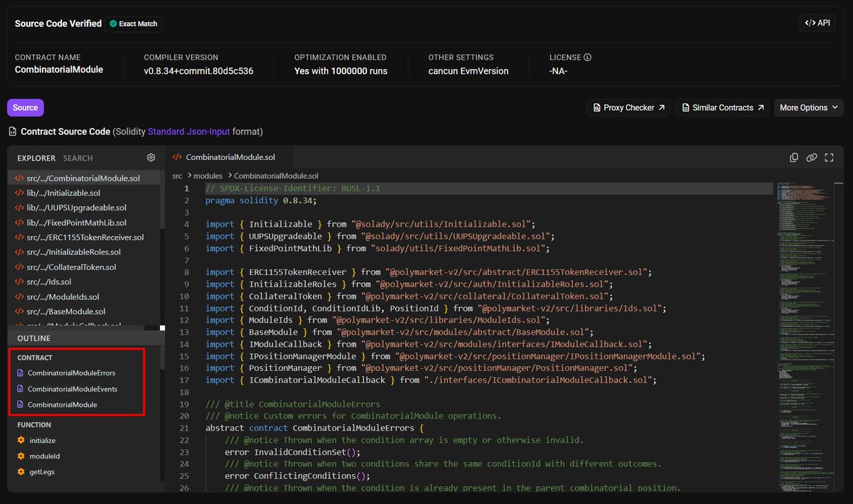This screenshot has height=504, width=853.
Task: Click the ConflictingConditions error line
Action: tap(298, 476)
